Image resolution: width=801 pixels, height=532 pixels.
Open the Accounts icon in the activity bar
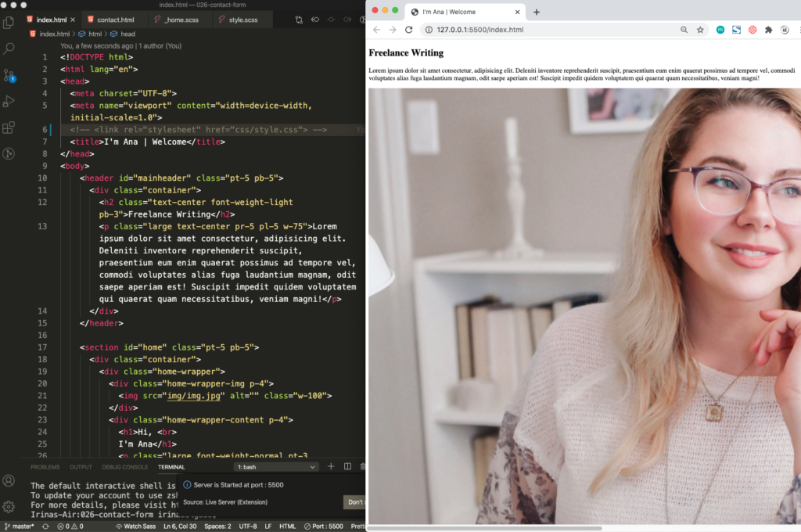(9, 480)
